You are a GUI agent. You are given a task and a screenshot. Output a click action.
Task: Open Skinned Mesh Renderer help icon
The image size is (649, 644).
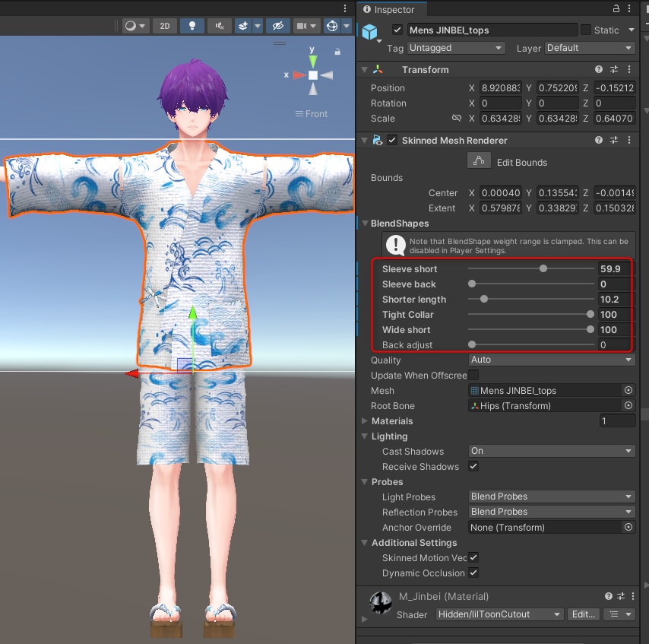point(599,141)
